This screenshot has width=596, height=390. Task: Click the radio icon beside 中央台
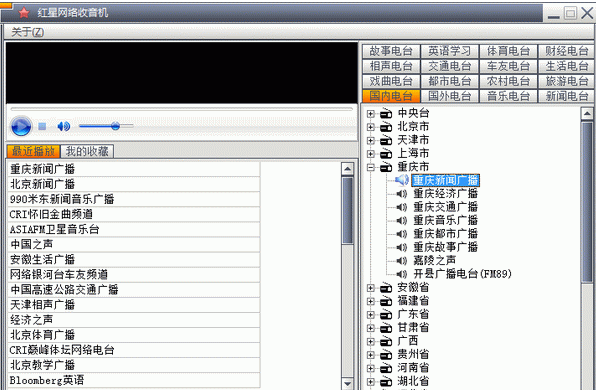coord(386,114)
